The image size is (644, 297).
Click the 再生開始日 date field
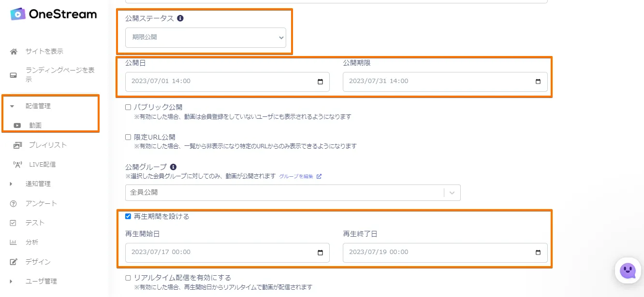pyautogui.click(x=227, y=253)
